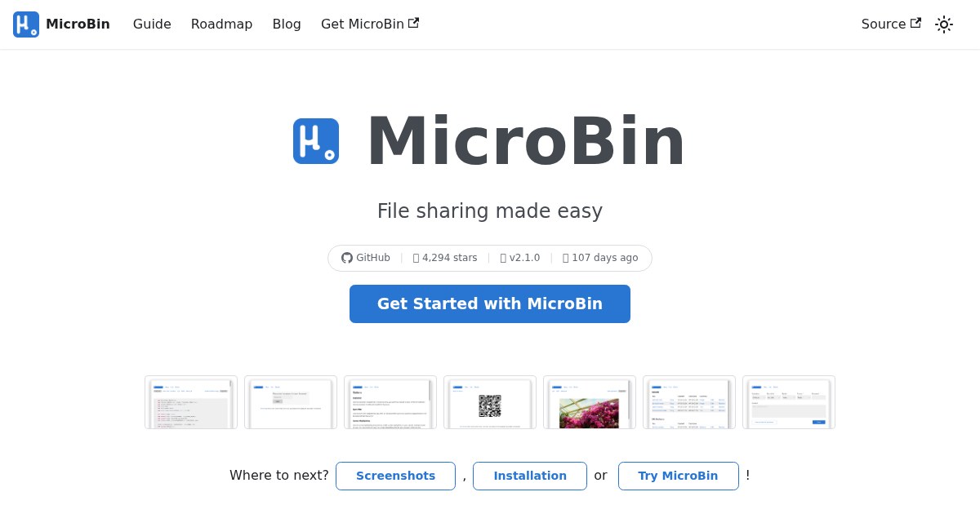Open the Source external link
The height and width of the screenshot is (514, 980).
click(x=891, y=24)
